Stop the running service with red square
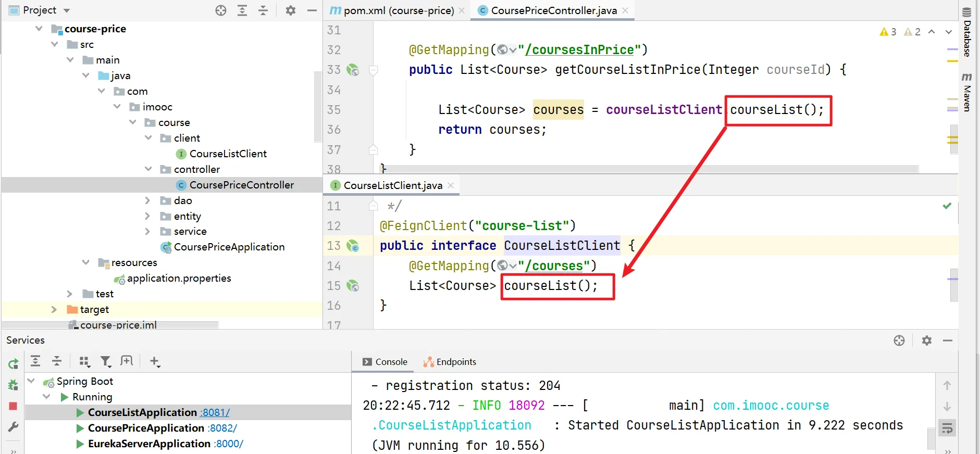 (13, 406)
